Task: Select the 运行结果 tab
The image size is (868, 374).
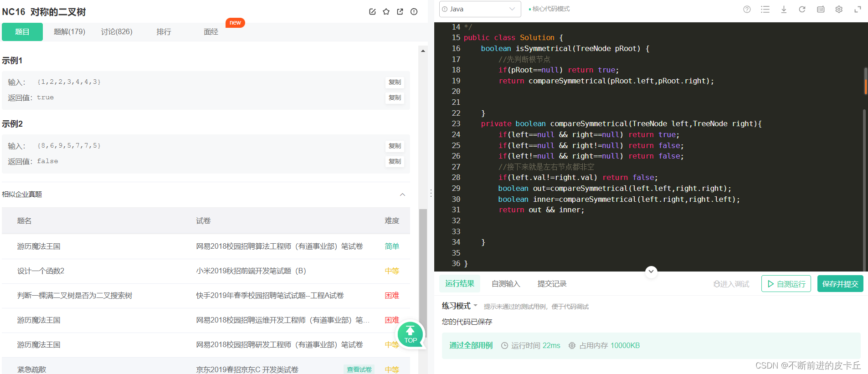Action: (460, 284)
